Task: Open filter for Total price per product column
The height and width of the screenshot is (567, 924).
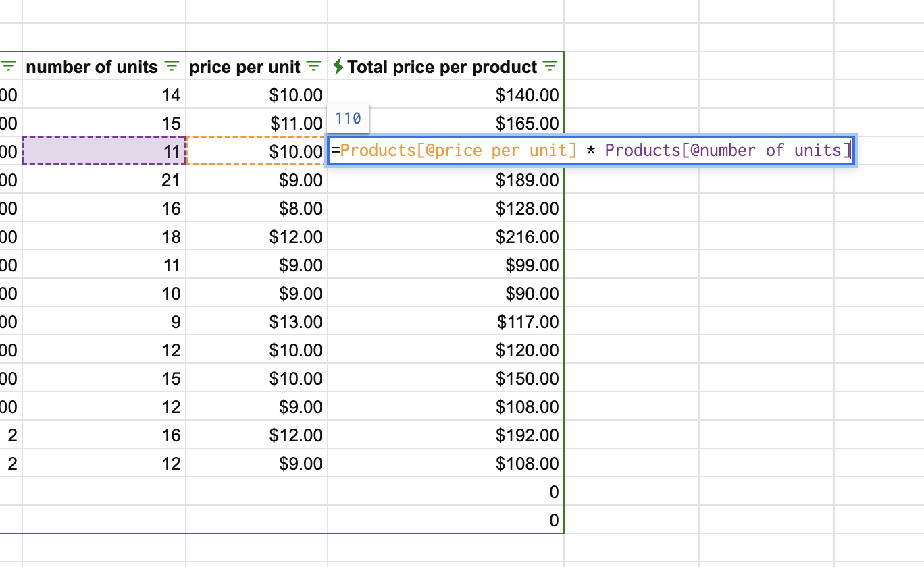Action: pyautogui.click(x=550, y=66)
